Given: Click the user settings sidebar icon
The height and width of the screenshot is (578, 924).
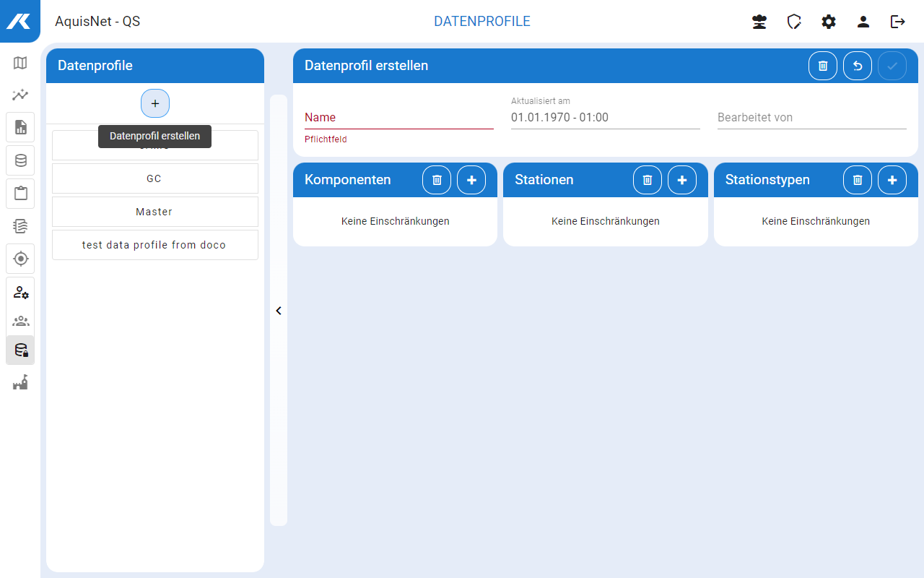Looking at the screenshot, I should coord(20,292).
